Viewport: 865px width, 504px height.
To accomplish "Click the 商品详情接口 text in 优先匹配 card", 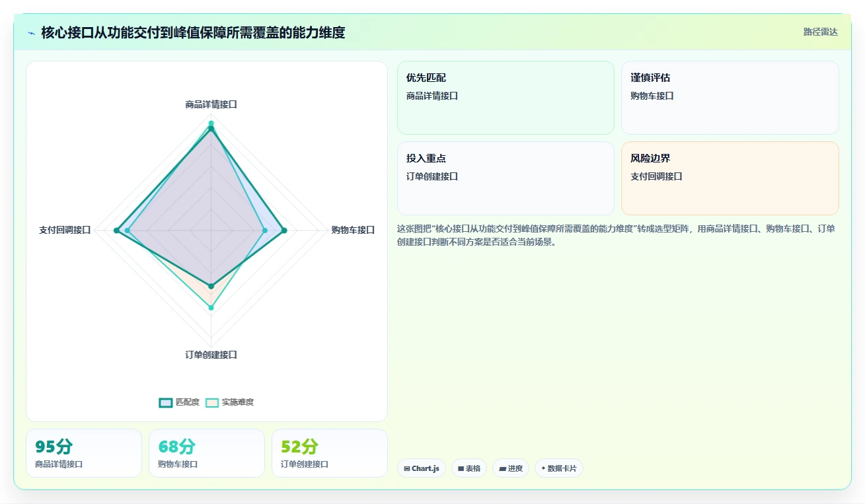I will (x=432, y=96).
